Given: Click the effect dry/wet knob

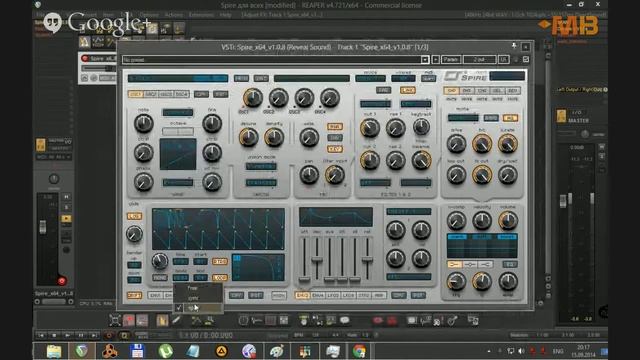Looking at the screenshot, I should pos(507,175).
